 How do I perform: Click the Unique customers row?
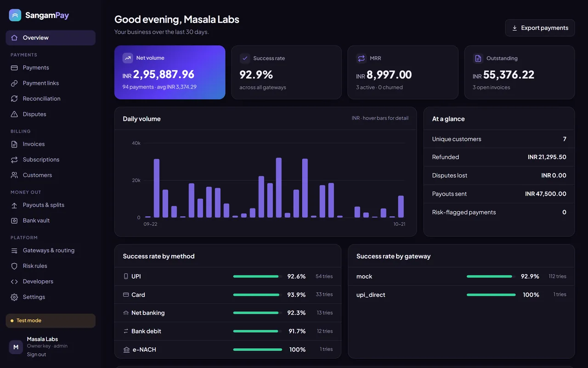coord(499,139)
